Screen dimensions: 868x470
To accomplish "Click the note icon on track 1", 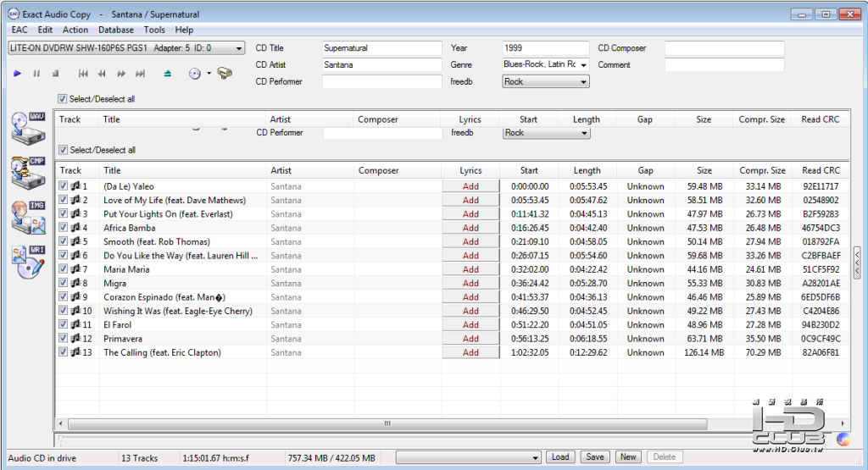I will (75, 185).
